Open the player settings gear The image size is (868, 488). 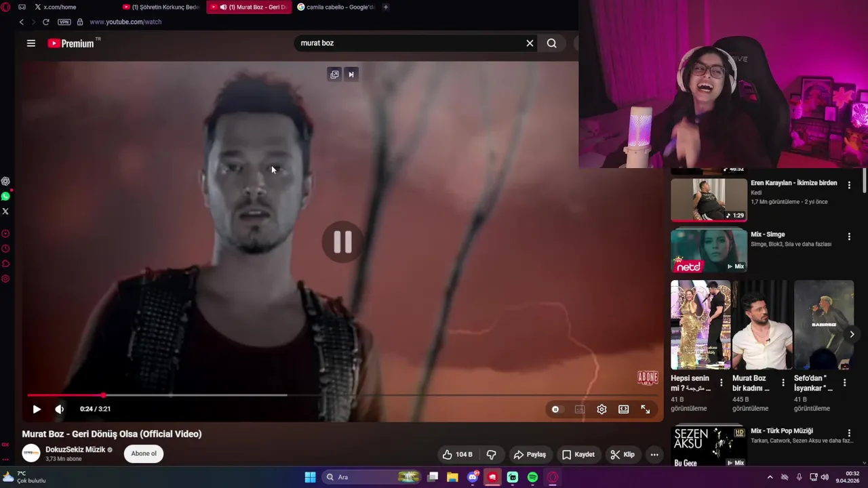601,409
